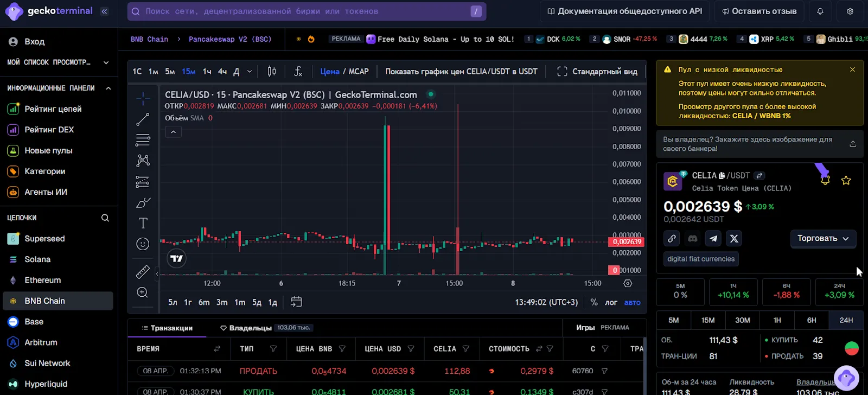Open the ruler measure tool

tap(143, 272)
